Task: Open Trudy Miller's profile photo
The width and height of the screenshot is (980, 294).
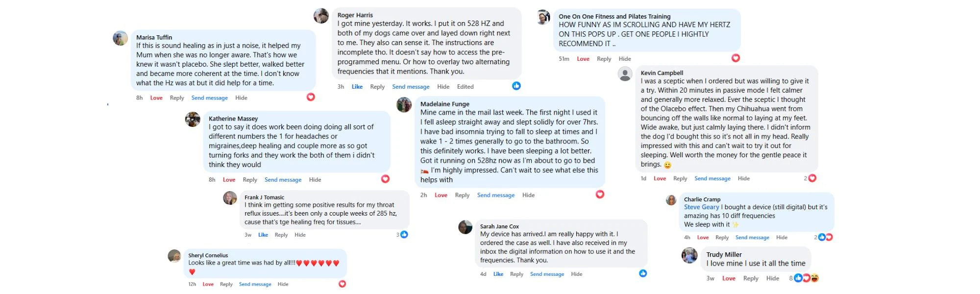Action: tap(689, 255)
